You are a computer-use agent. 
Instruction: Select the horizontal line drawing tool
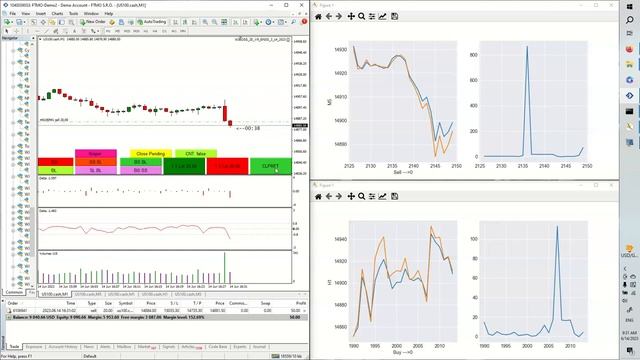point(38,31)
